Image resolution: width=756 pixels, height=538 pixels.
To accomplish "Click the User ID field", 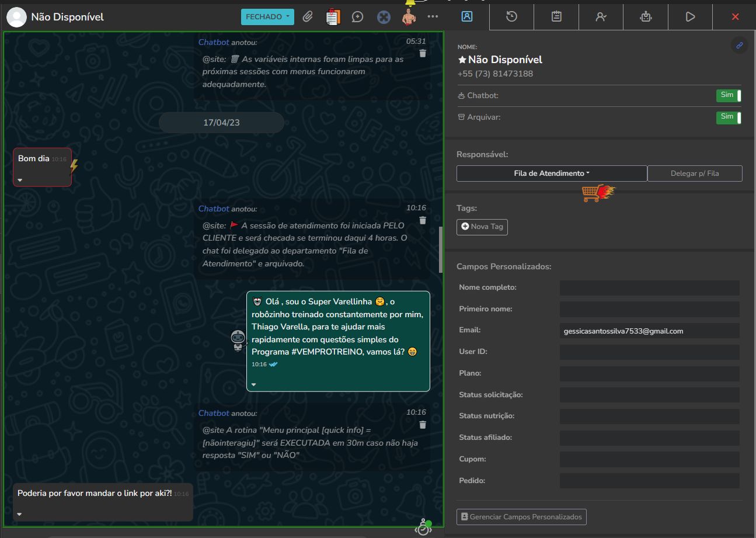I will (x=649, y=352).
